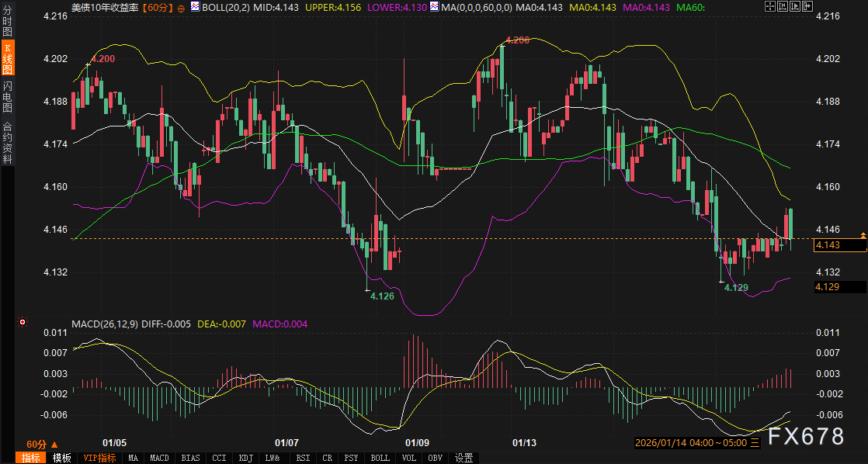Viewport: 868px width, 464px height.
Task: Select the VOL indicator button
Action: [408, 458]
